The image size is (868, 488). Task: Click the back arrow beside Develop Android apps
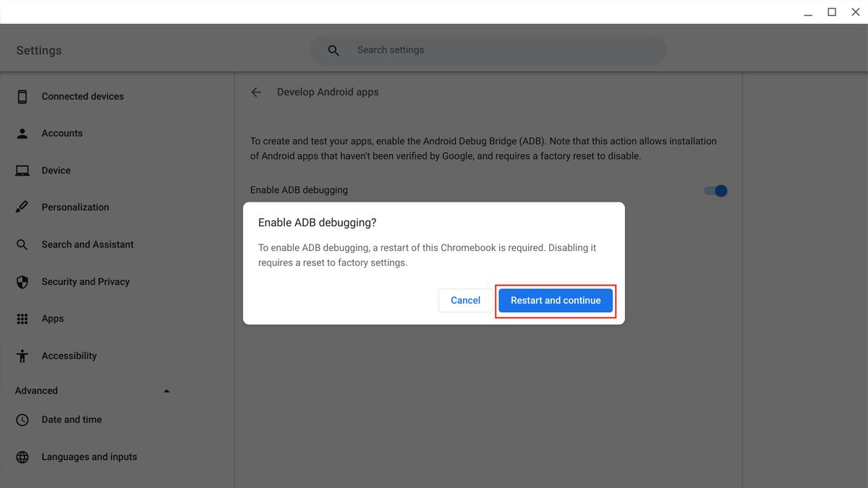pyautogui.click(x=256, y=92)
